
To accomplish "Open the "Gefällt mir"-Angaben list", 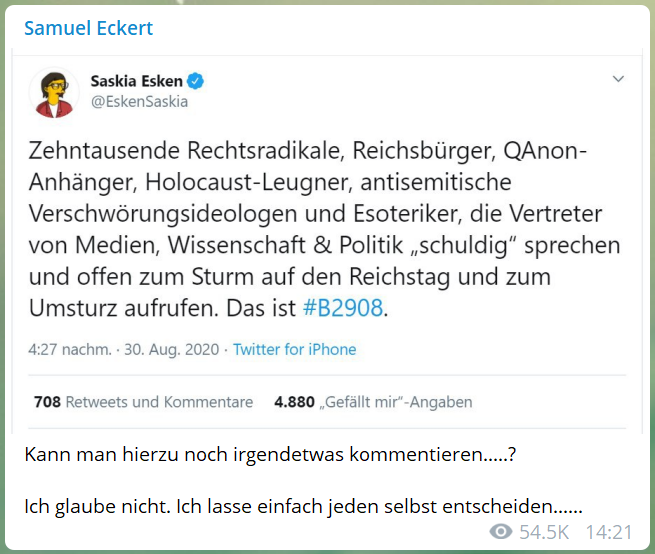I will tap(395, 402).
